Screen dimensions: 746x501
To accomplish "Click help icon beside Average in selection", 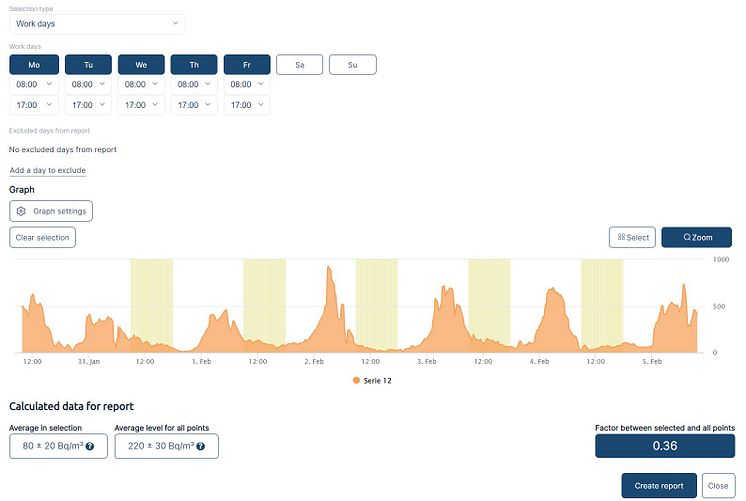I will [90, 446].
